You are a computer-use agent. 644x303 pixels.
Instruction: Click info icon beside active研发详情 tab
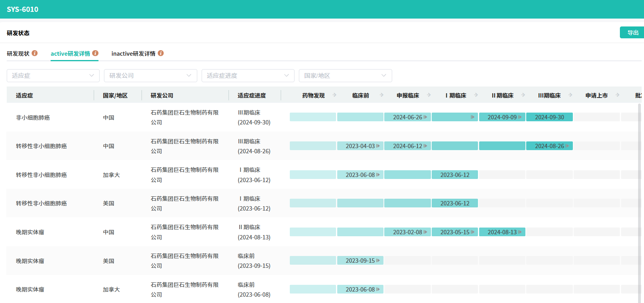tap(95, 53)
